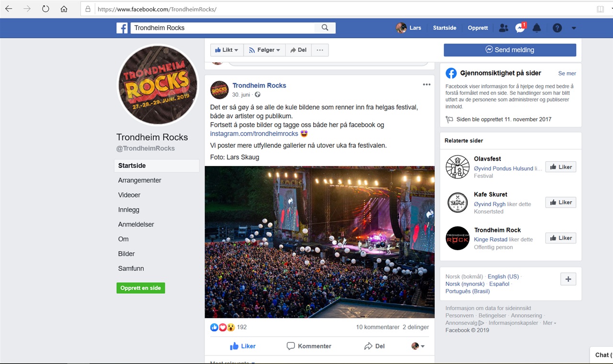Image resolution: width=613 pixels, height=364 pixels.
Task: Open Innlegg in the left menu
Action: (x=129, y=210)
